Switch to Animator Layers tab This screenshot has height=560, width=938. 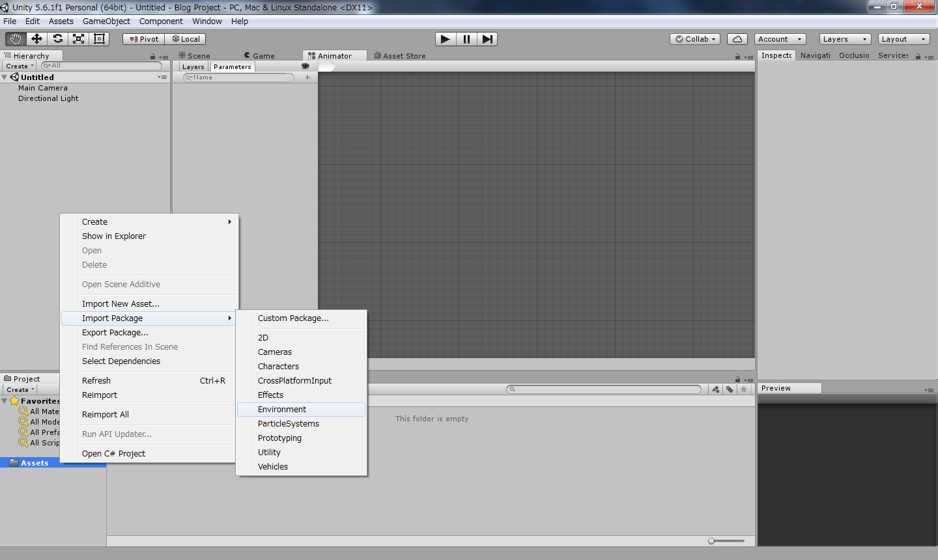tap(193, 66)
